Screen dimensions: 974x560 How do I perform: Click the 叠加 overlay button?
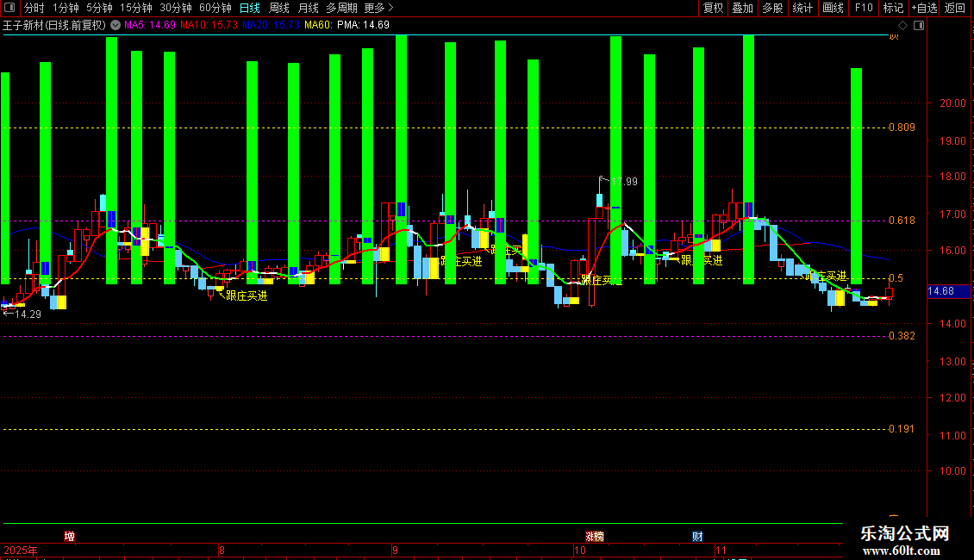[742, 8]
